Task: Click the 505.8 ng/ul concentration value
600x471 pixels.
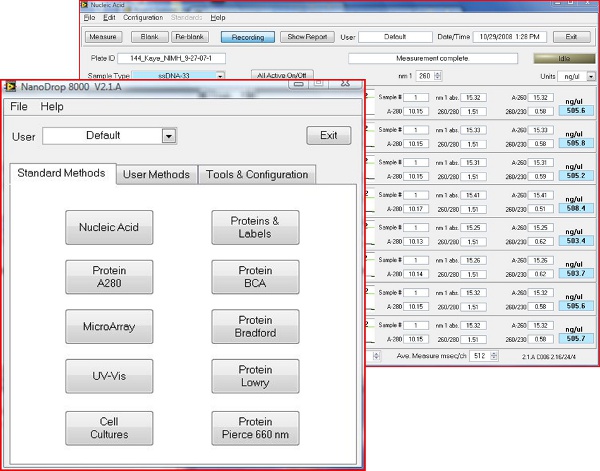Action: click(x=576, y=143)
